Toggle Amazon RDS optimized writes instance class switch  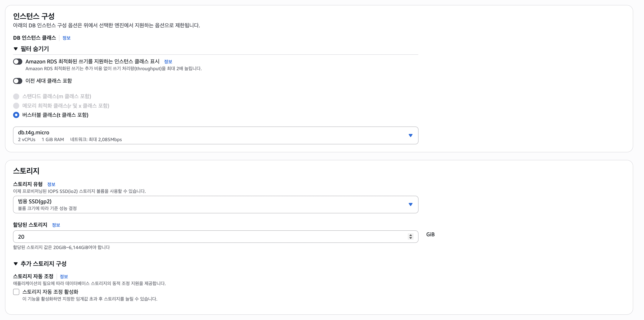tap(17, 61)
